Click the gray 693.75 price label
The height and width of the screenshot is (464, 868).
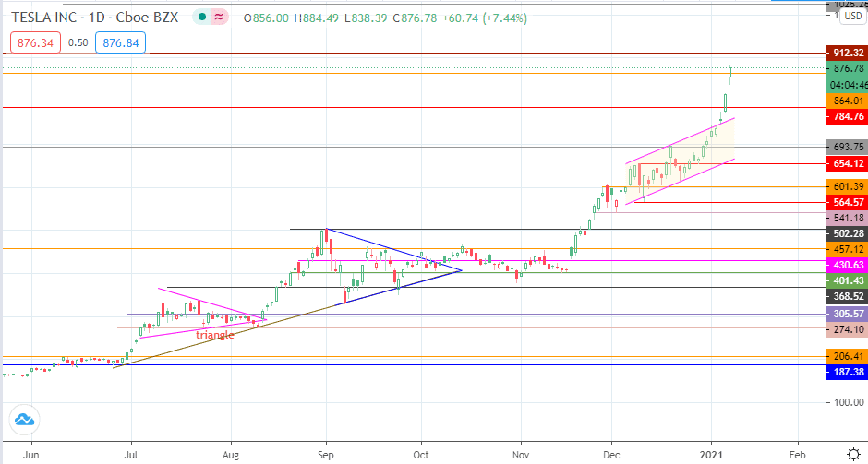pyautogui.click(x=847, y=147)
